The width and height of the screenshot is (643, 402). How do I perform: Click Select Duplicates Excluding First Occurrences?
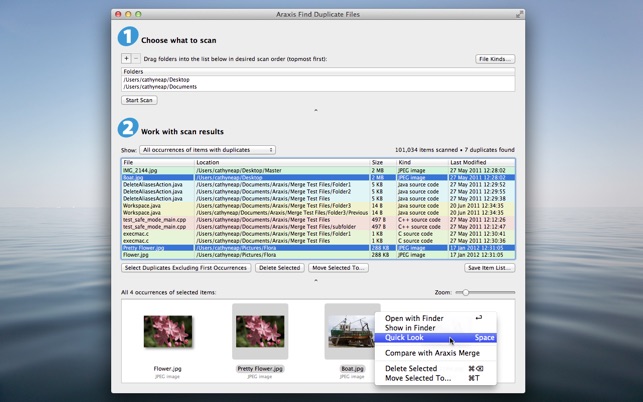point(185,268)
